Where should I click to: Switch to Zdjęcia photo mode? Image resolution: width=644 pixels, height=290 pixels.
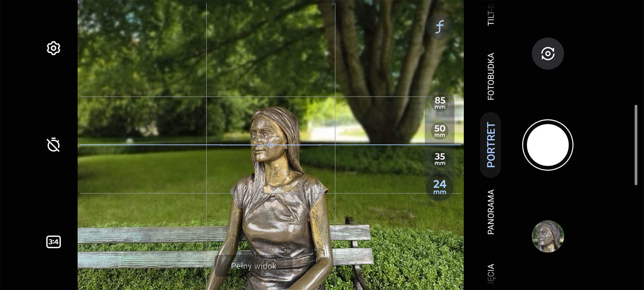(491, 275)
